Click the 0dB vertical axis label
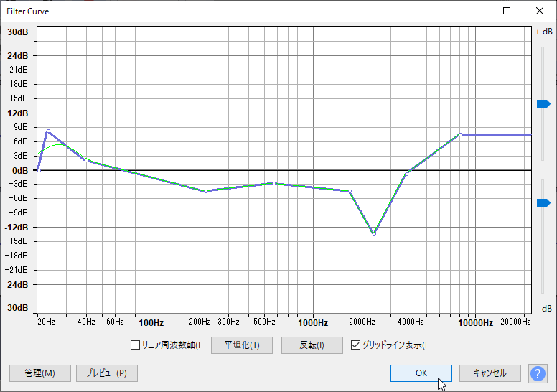 click(20, 171)
